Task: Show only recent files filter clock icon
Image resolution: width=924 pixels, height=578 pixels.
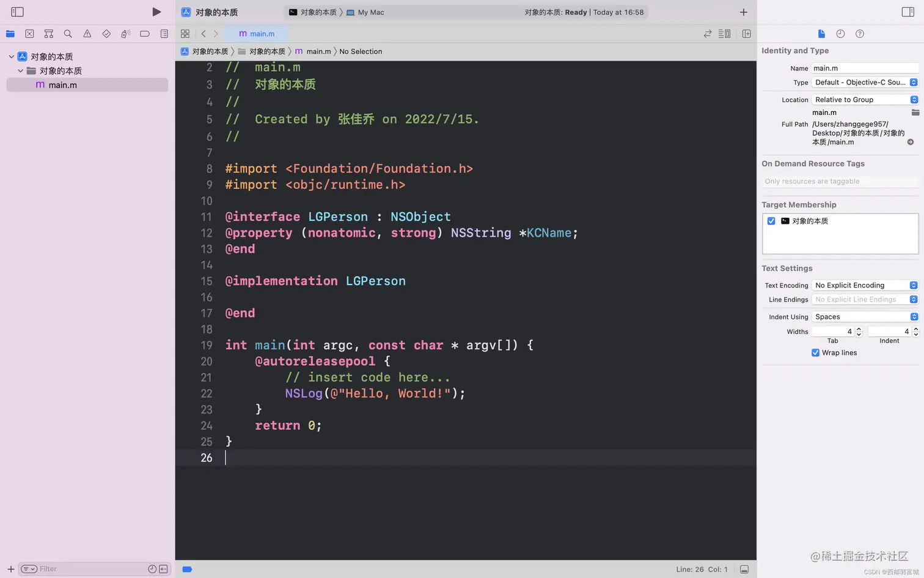Action: click(x=152, y=569)
